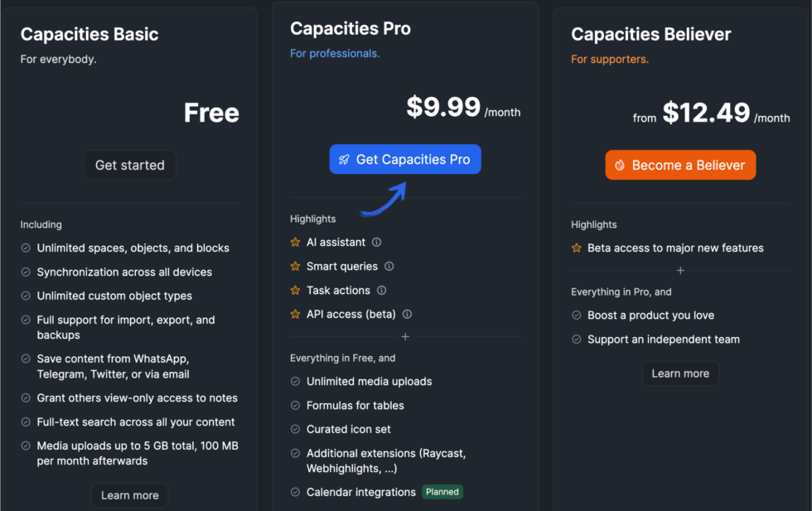The image size is (812, 511).
Task: Click the Get Capacities Pro button
Action: click(405, 159)
